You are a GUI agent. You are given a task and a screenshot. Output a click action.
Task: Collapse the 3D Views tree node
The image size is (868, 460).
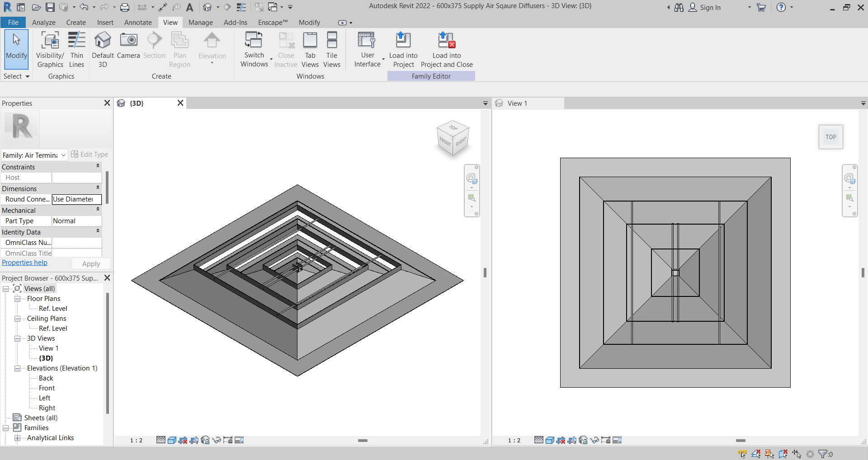[x=17, y=338]
